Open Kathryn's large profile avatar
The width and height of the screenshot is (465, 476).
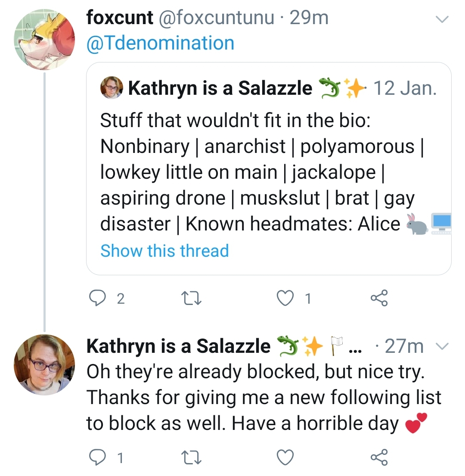tap(44, 364)
